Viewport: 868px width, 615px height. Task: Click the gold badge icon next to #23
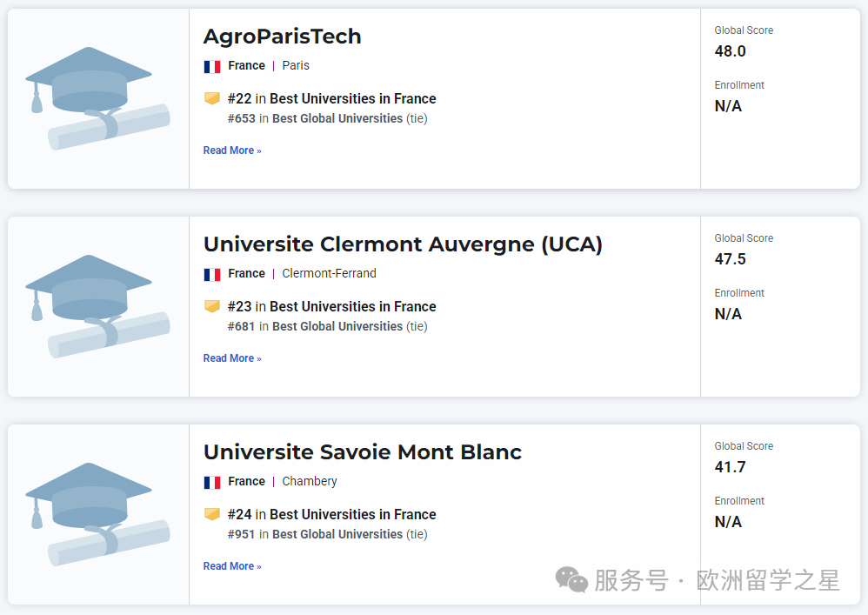coord(212,306)
